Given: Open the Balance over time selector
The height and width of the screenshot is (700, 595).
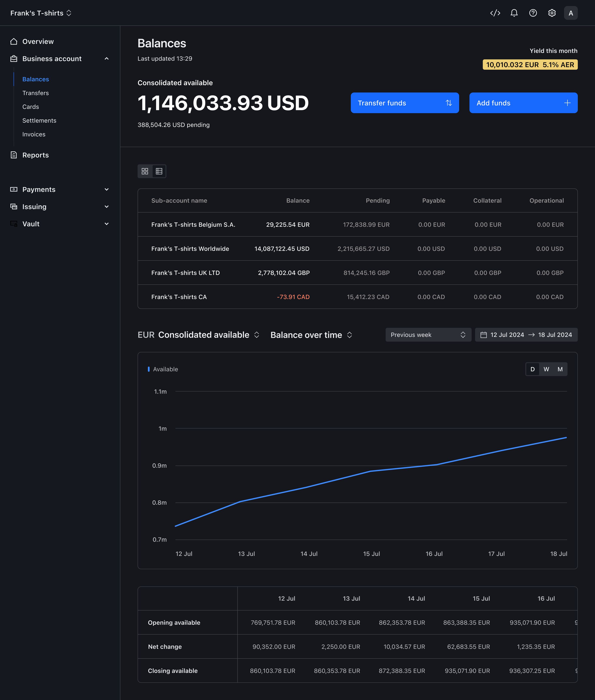Looking at the screenshot, I should [311, 335].
